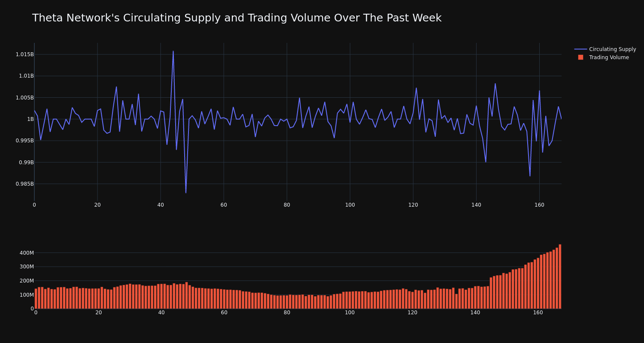Click the supply line's lowest trough
Viewport: 644px width, 343px height.
(x=186, y=193)
